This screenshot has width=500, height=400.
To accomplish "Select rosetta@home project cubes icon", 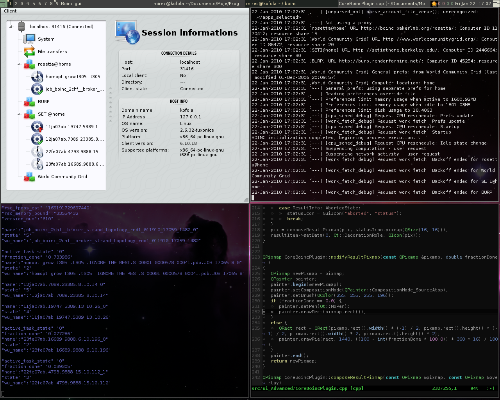I will click(x=29, y=64).
